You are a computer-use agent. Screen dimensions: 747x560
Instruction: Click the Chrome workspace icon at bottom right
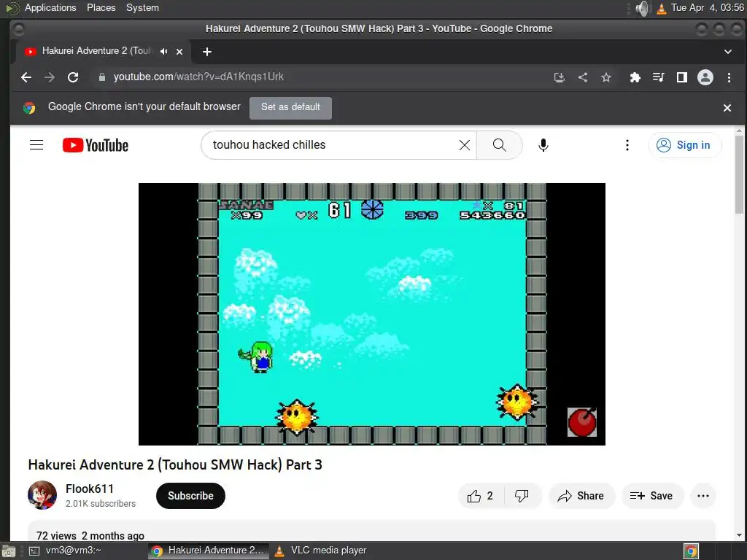(x=691, y=551)
